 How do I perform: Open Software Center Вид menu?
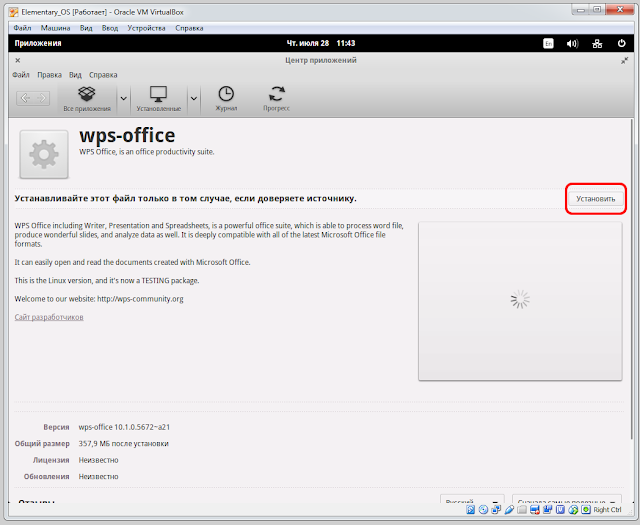point(76,75)
